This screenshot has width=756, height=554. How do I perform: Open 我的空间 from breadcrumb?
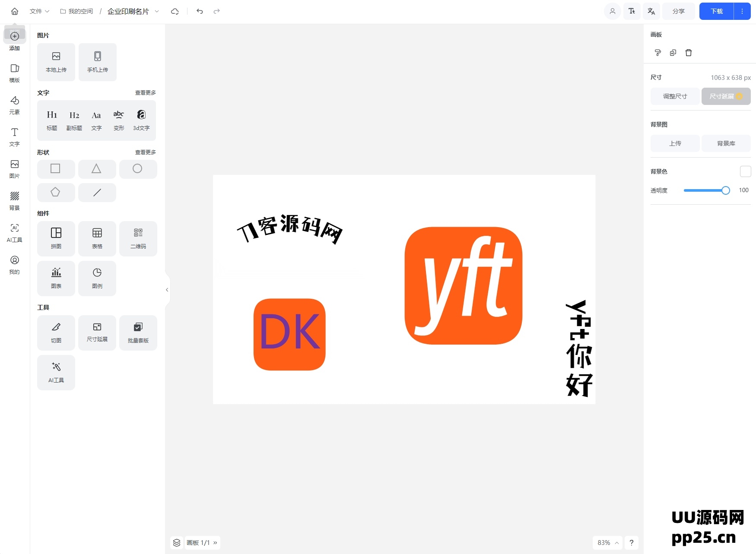click(x=80, y=11)
